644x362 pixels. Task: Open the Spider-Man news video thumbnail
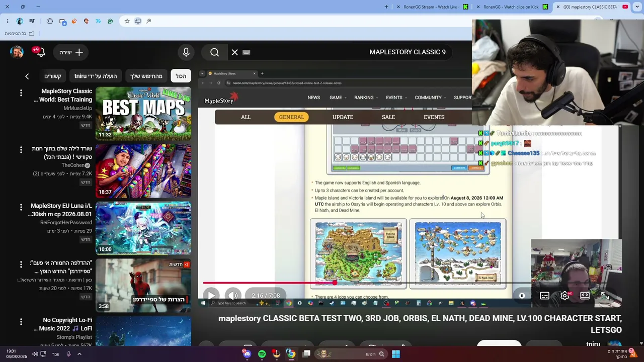click(143, 286)
